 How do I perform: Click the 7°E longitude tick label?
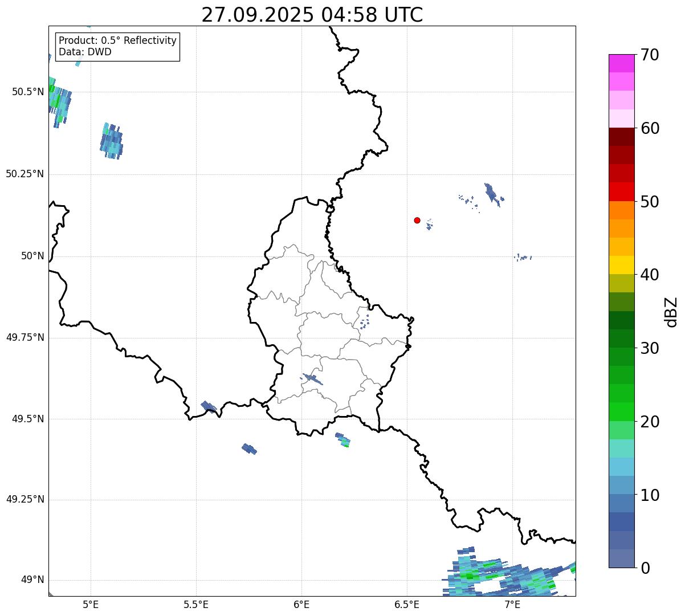(512, 604)
